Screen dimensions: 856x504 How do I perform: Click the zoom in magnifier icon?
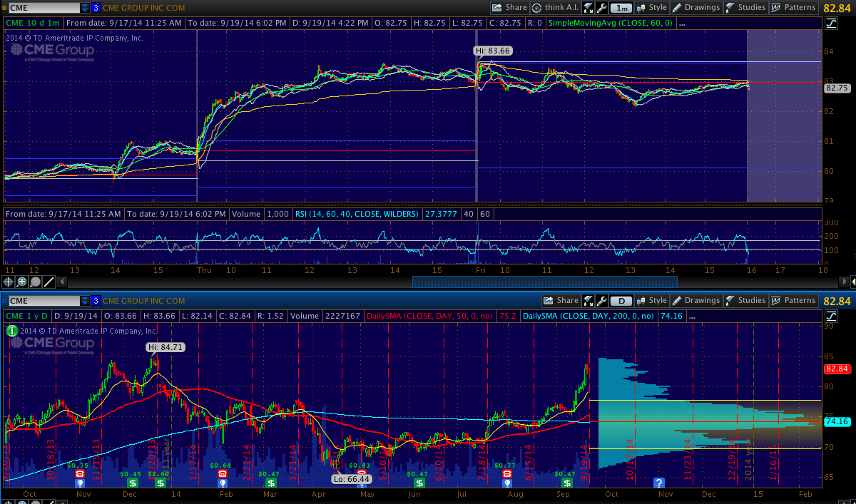[x=21, y=282]
